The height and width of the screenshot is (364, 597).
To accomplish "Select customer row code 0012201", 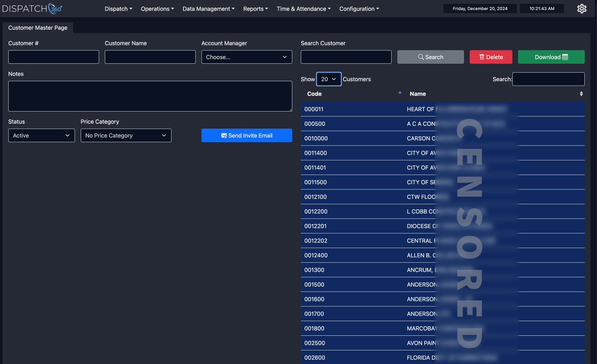I will (x=442, y=226).
